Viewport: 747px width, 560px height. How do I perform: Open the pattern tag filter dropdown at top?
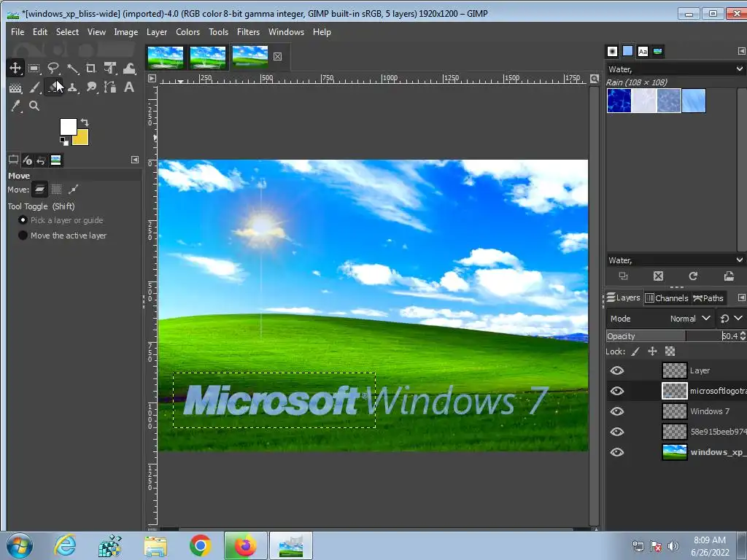(739, 69)
